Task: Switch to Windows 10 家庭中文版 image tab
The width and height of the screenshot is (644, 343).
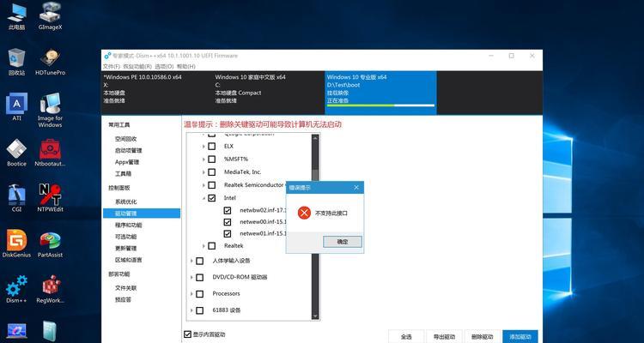Action: (268, 93)
